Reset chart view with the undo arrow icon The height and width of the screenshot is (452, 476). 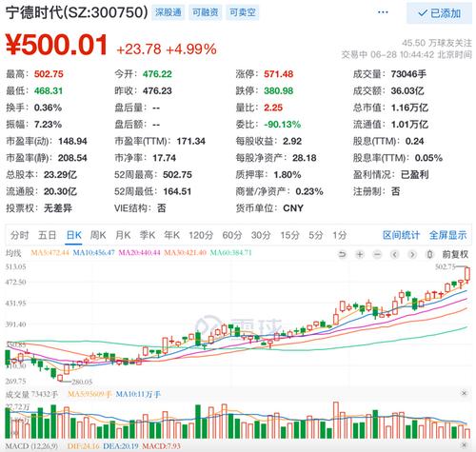pos(342,254)
